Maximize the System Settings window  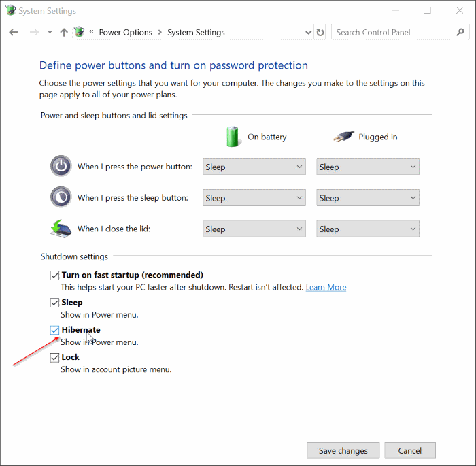tap(427, 10)
